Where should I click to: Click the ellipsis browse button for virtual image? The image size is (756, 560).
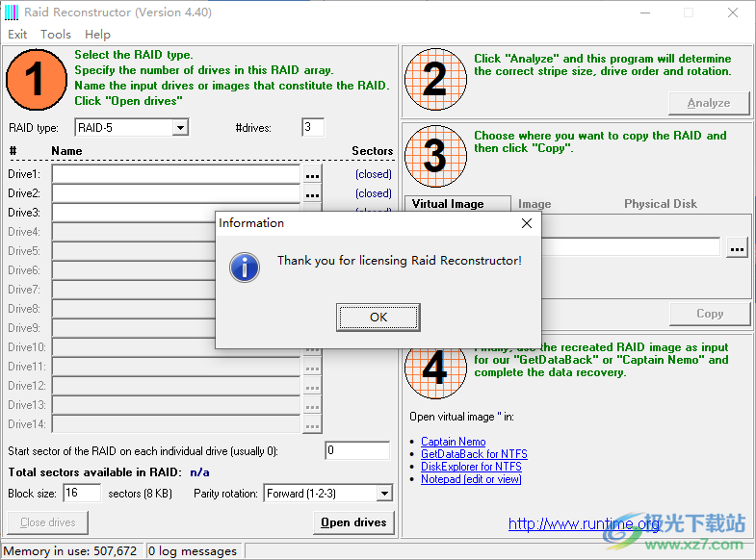click(737, 248)
